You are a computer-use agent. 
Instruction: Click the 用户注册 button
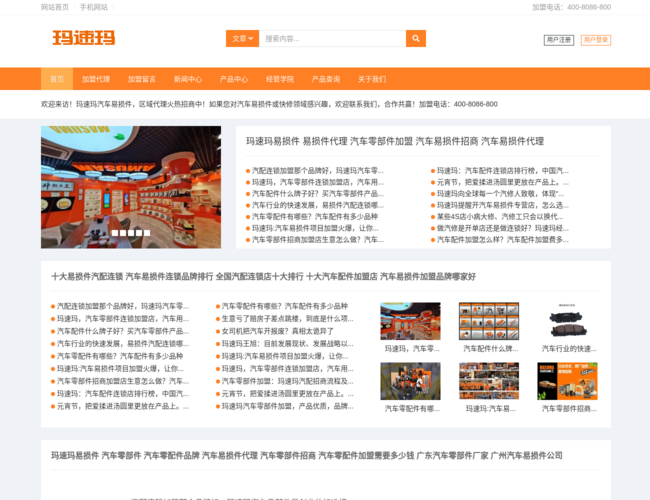coord(559,40)
